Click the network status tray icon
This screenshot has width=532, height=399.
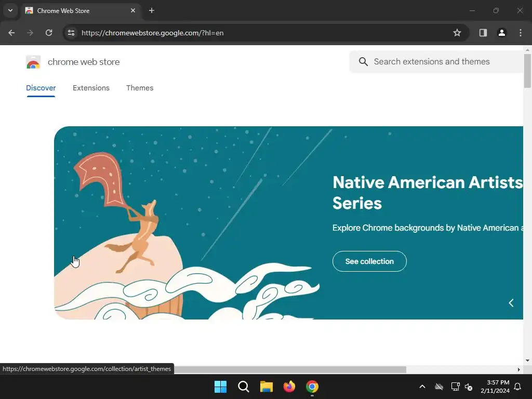click(455, 387)
